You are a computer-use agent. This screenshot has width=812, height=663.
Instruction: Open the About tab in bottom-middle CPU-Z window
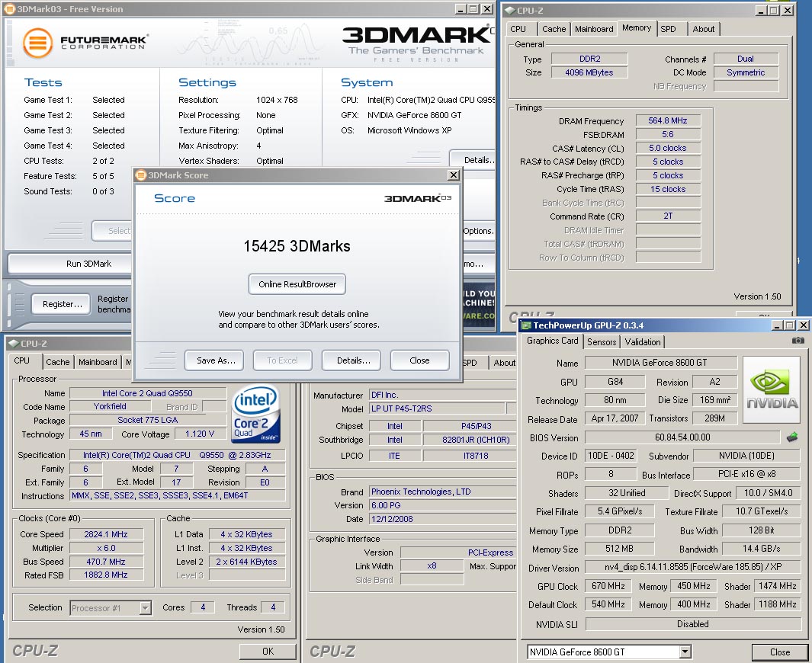(x=504, y=363)
